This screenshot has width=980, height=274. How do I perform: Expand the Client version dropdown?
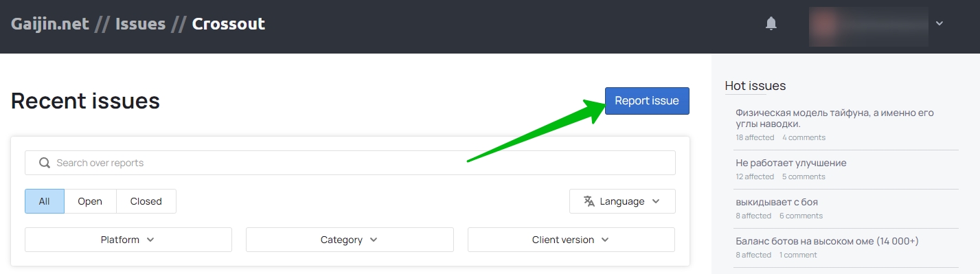(571, 240)
